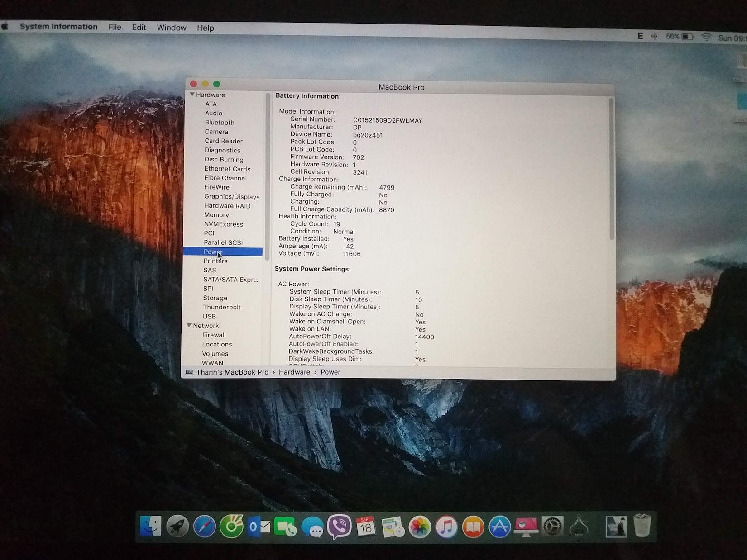The image size is (747, 560).
Task: Open Outlook from the Dock
Action: [259, 527]
